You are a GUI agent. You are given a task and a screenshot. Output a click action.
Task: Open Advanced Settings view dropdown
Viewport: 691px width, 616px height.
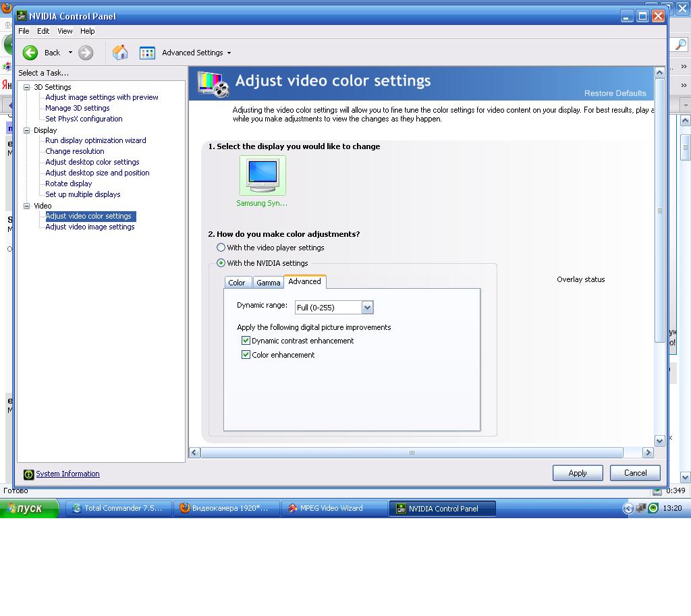pos(229,53)
